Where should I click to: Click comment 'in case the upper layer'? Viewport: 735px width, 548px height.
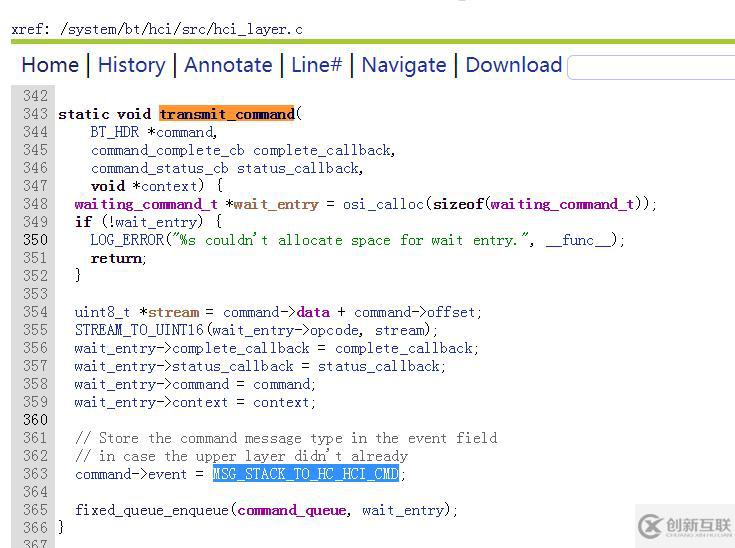(241, 456)
